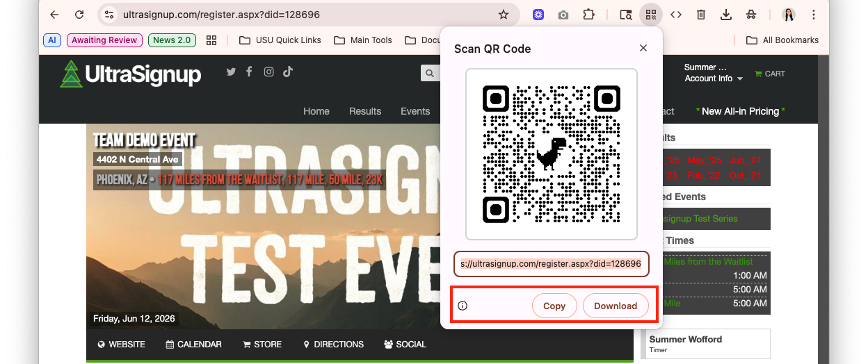868x364 pixels.
Task: Open the event DIRECTIONS link
Action: click(334, 345)
